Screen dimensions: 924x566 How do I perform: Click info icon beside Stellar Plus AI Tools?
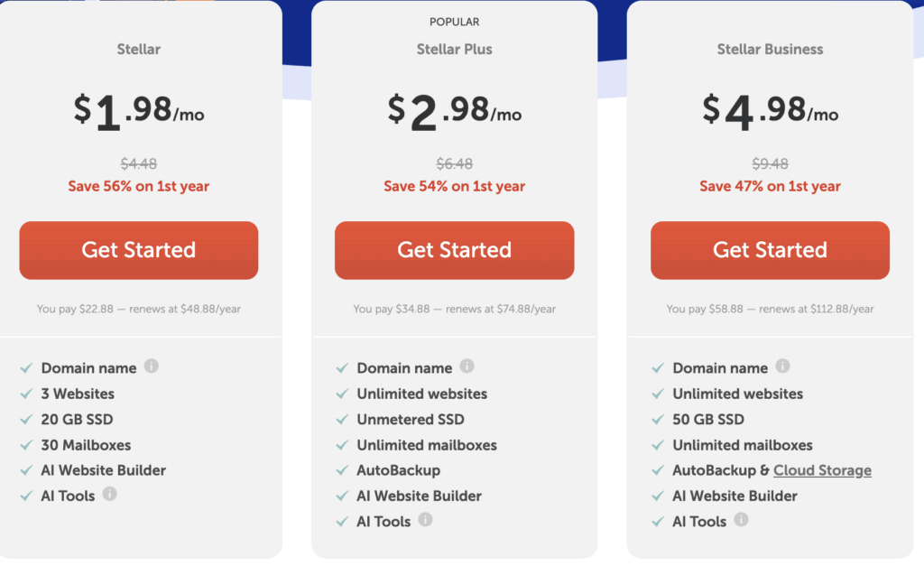click(426, 520)
